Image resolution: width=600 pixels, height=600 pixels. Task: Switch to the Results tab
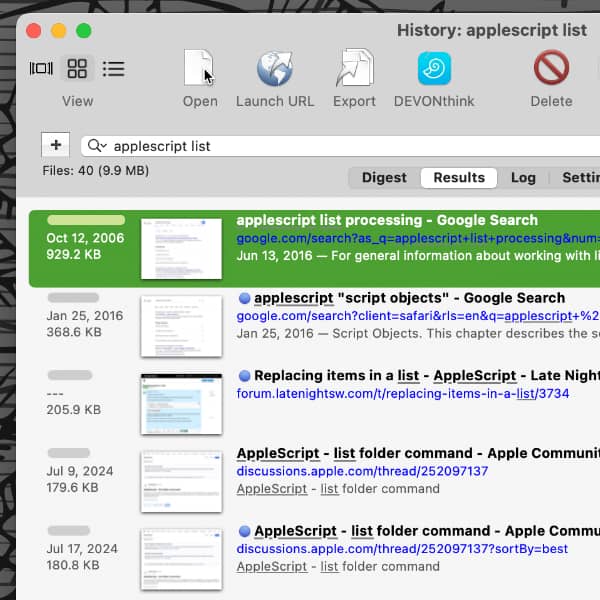click(459, 178)
